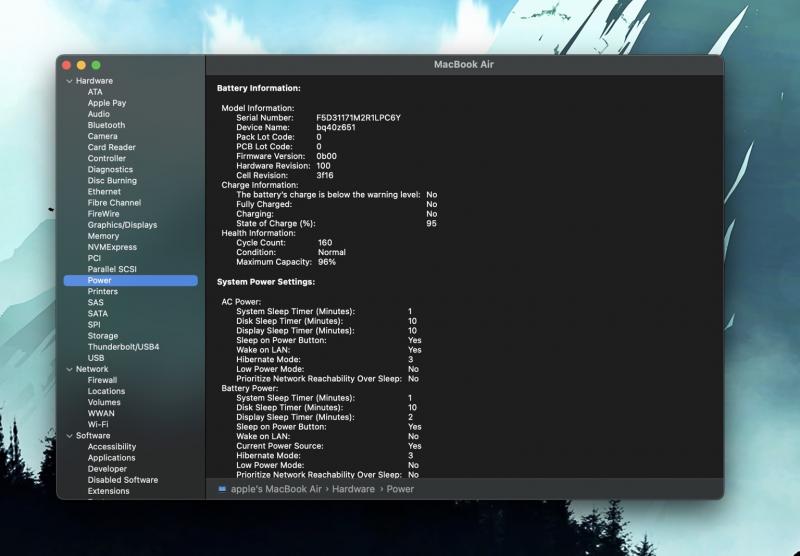Select Applications under Software
Screen dimensions: 800x556
111,458
